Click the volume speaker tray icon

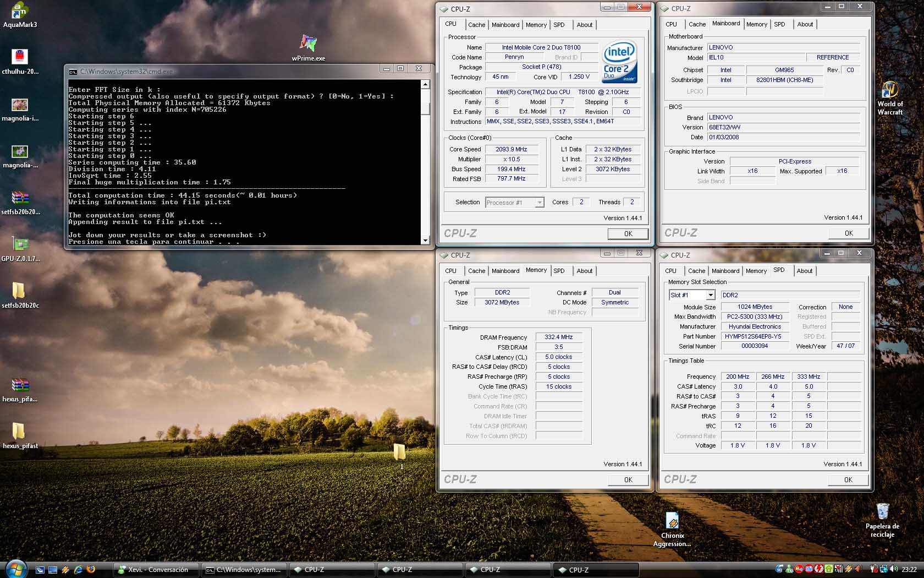pos(893,569)
